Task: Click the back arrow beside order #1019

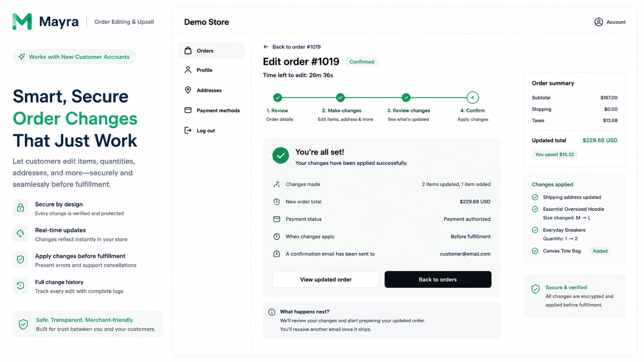Action: pyautogui.click(x=266, y=47)
